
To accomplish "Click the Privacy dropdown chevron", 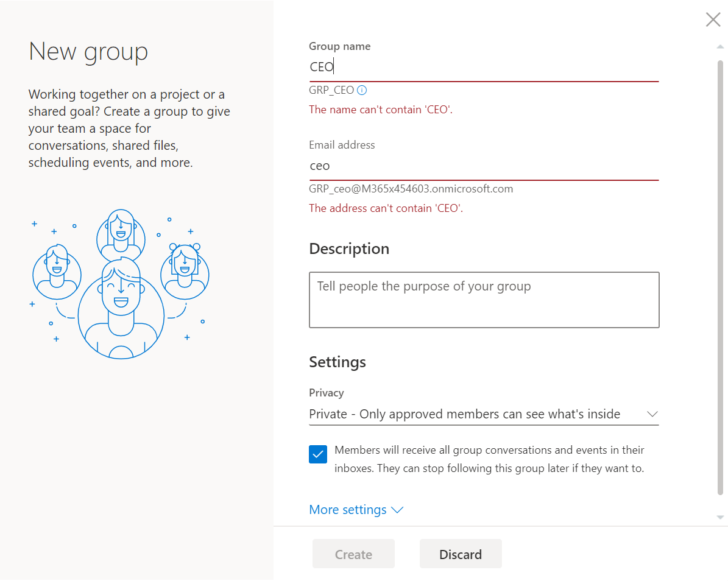I will pos(653,414).
